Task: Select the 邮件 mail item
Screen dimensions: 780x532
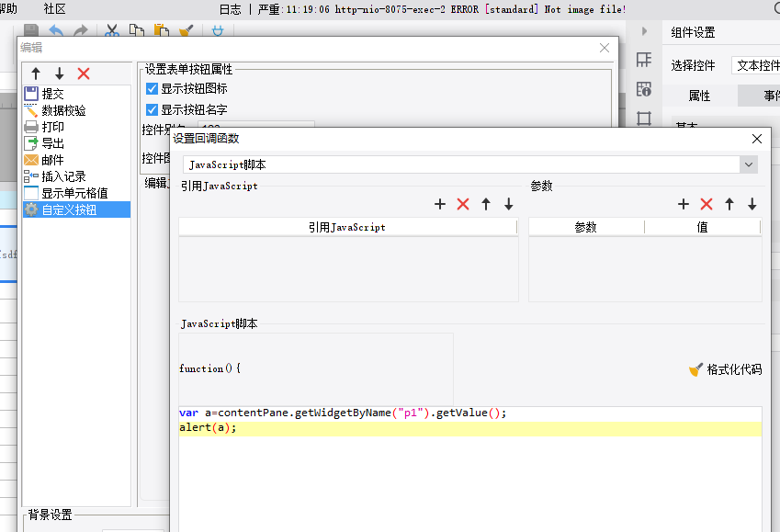Action: [x=76, y=160]
